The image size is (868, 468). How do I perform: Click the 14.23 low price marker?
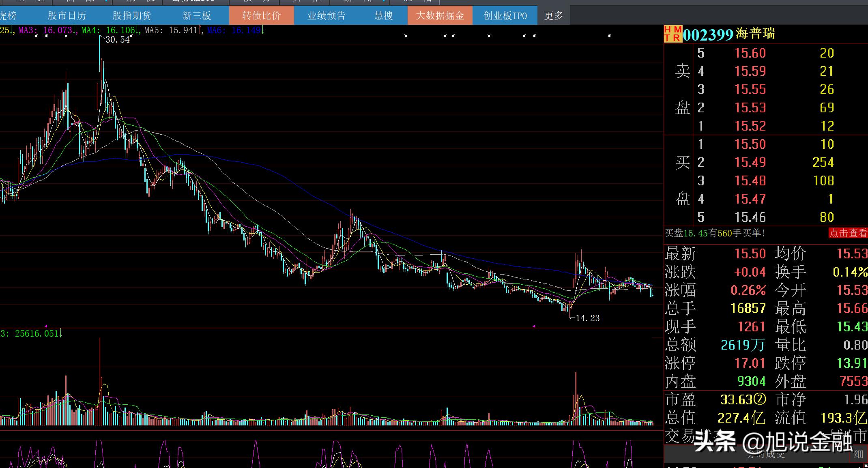coord(587,318)
